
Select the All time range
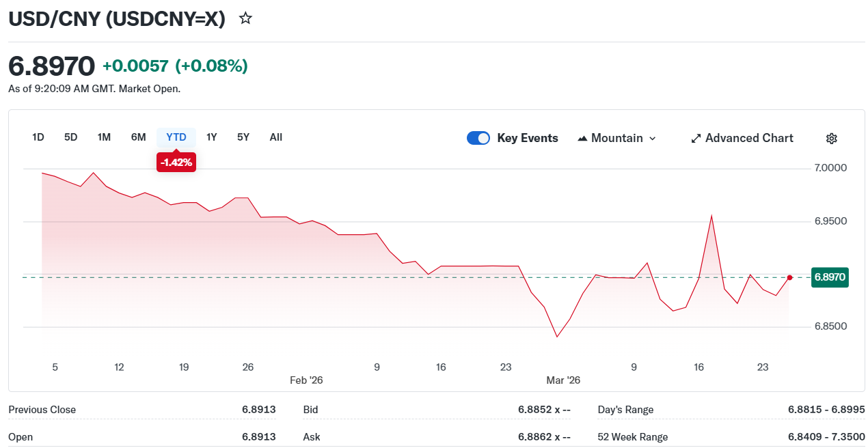(x=276, y=137)
